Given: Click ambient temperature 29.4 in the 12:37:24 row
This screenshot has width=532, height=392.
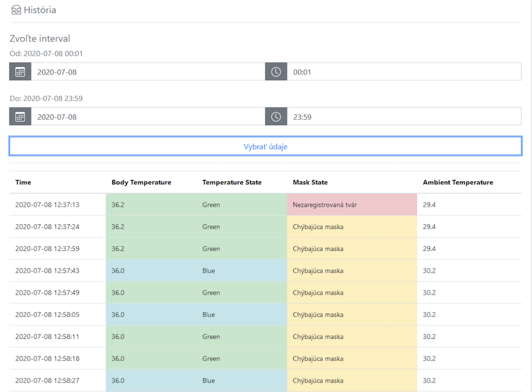Looking at the screenshot, I should pos(429,227).
